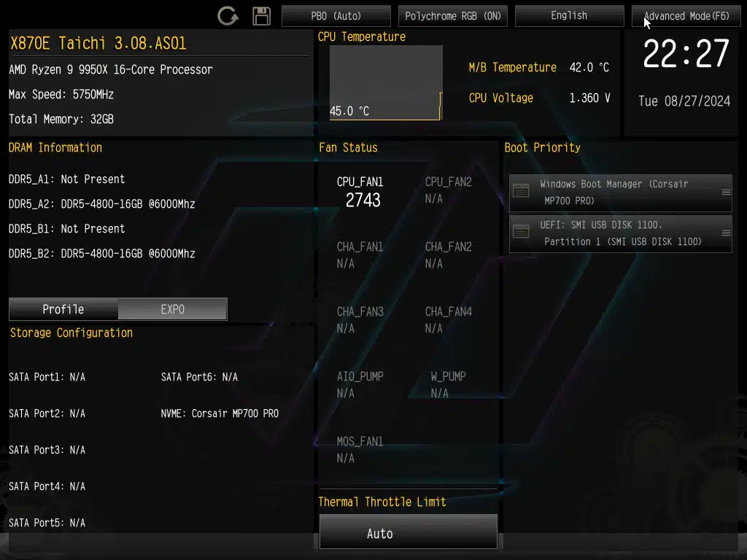The image size is (747, 560).
Task: Open the English language selector
Action: point(569,16)
